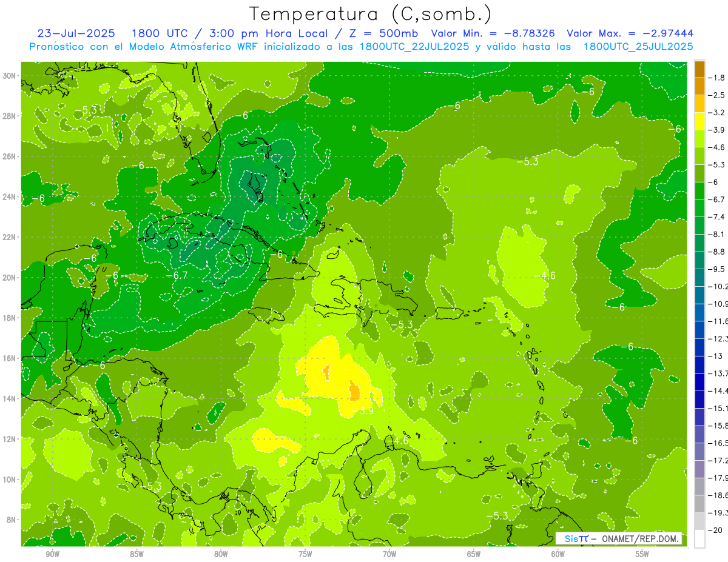728x562 pixels.
Task: Click '1800UTC_22JUL2025' initialization time in subtitle
Action: [414, 47]
